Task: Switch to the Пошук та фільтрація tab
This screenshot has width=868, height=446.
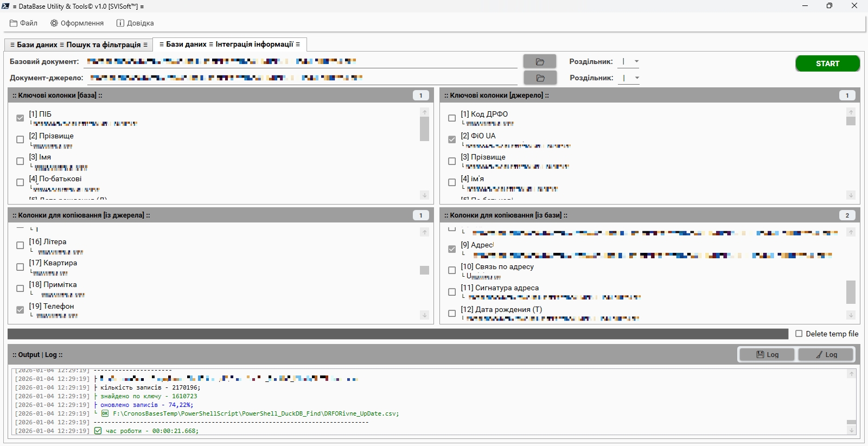Action: pos(79,45)
